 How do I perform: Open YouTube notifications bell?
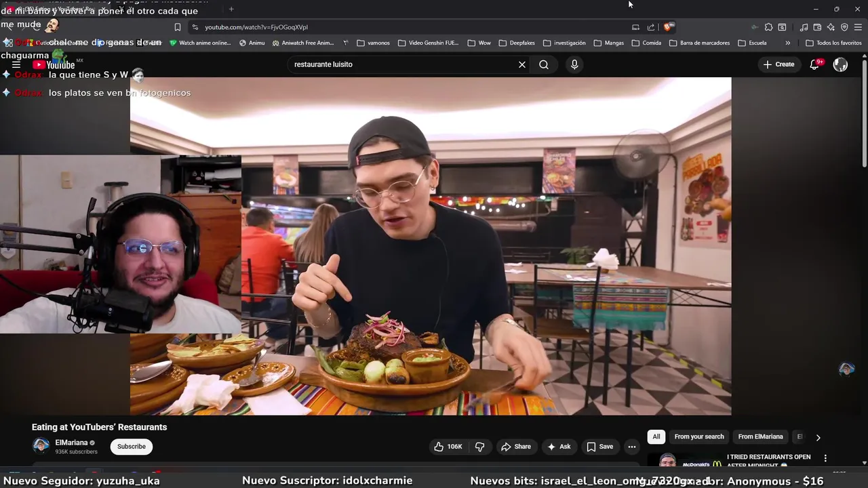(x=815, y=64)
